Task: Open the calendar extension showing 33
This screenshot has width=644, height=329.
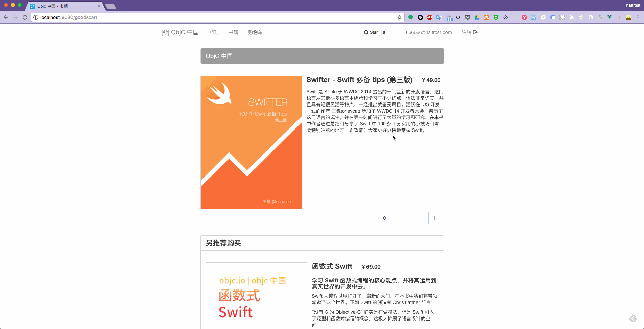Action: click(x=449, y=18)
